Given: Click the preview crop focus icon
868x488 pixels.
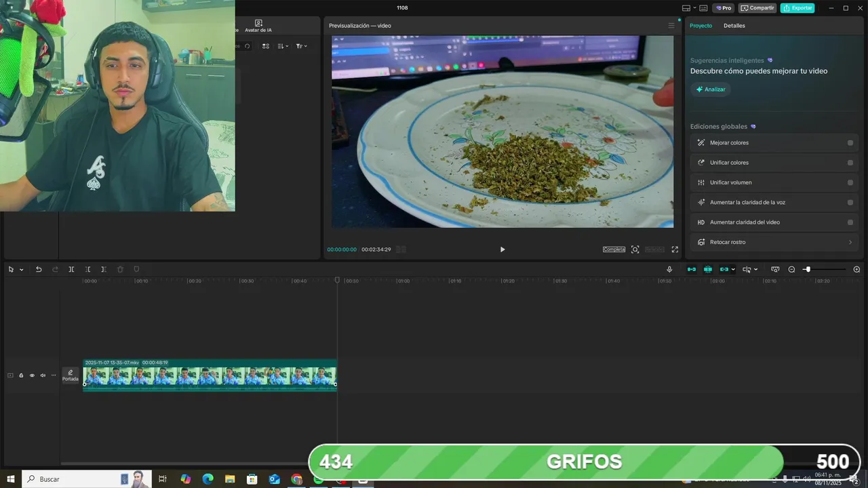Looking at the screenshot, I should pyautogui.click(x=635, y=249).
